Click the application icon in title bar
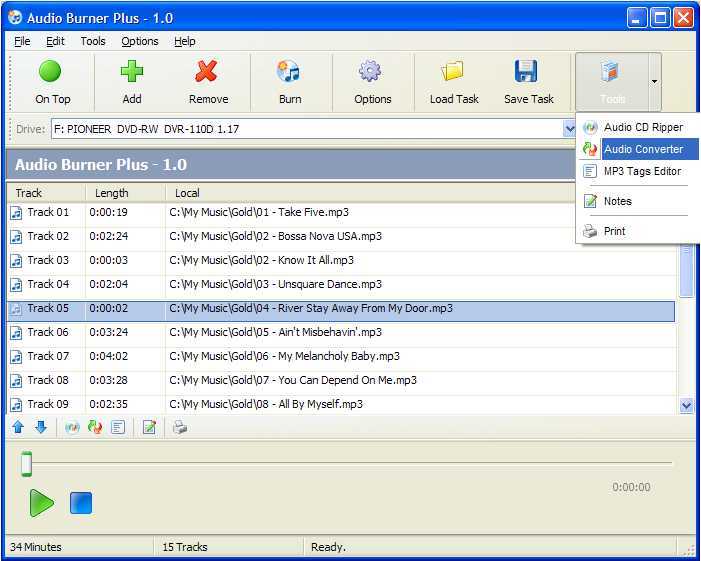The height and width of the screenshot is (561, 701). click(x=15, y=18)
